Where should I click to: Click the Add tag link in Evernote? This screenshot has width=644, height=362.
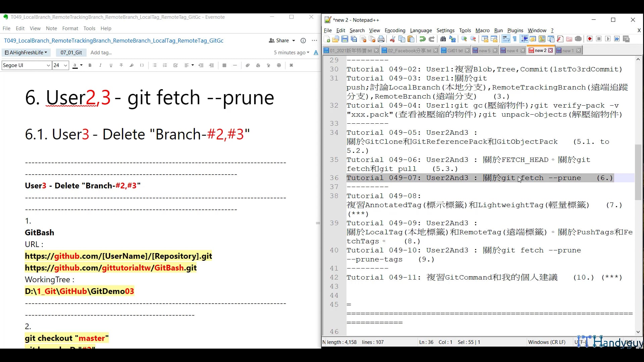[101, 53]
